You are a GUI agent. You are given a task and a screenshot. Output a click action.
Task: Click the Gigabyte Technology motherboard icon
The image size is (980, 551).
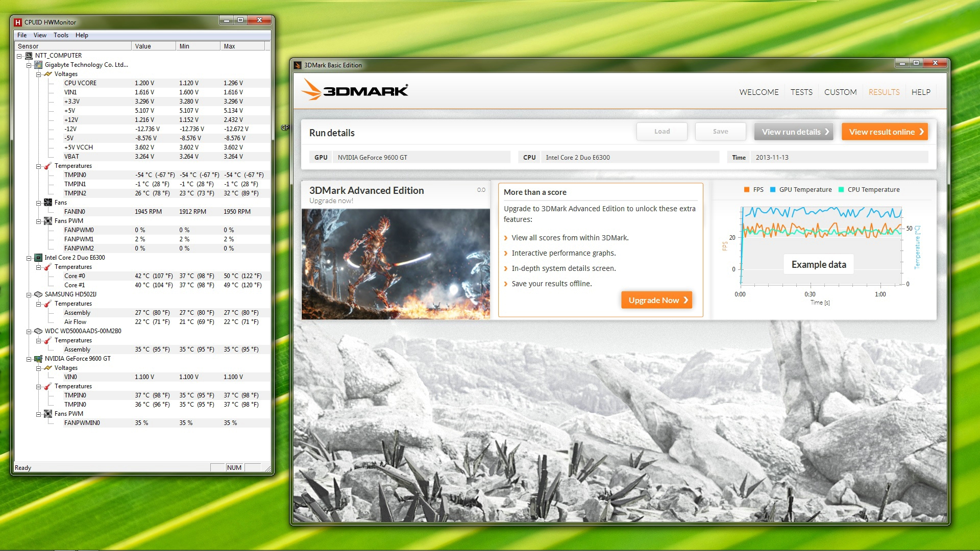(38, 65)
